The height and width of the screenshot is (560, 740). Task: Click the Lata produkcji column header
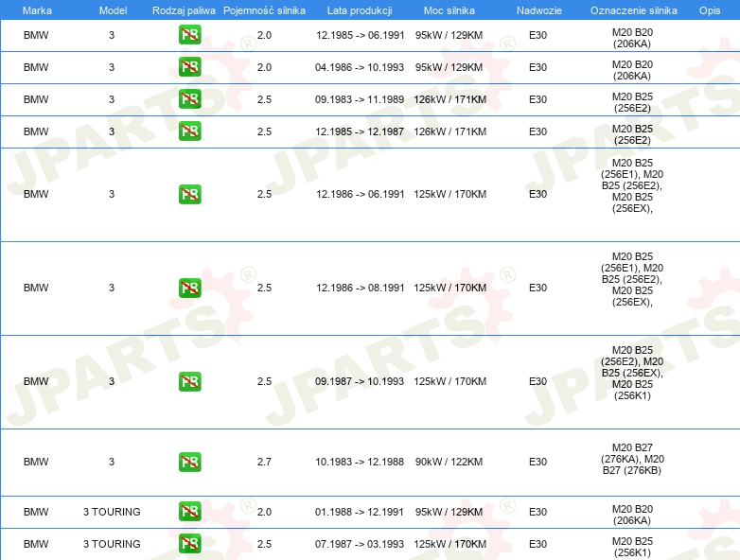360,10
